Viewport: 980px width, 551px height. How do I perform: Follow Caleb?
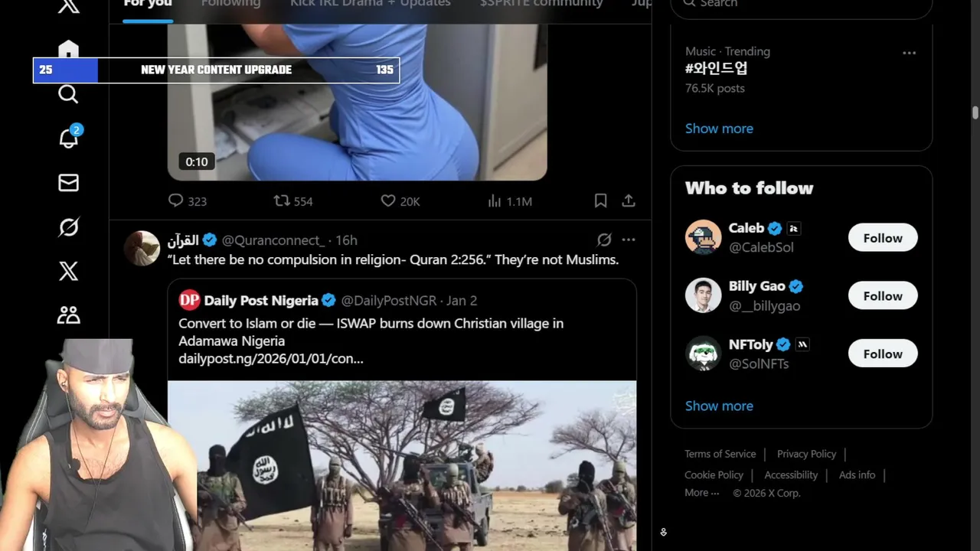click(x=883, y=238)
